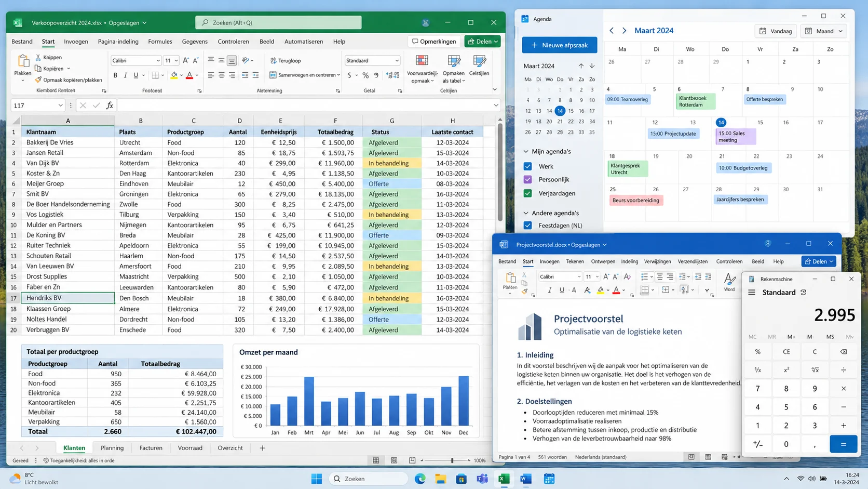Open the Name Box dropdown in Excel
This screenshot has height=489, width=868.
[60, 105]
